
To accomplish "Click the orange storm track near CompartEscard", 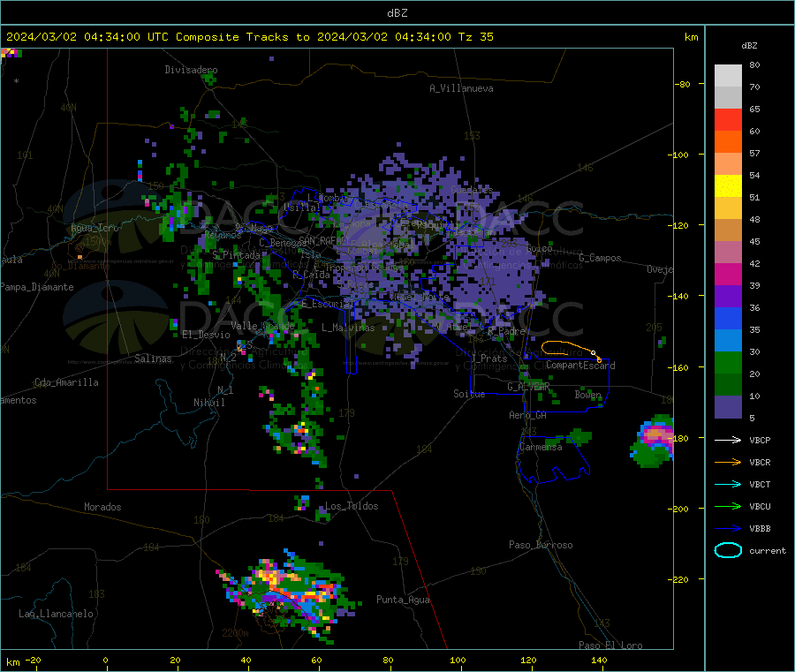I will pyautogui.click(x=571, y=350).
